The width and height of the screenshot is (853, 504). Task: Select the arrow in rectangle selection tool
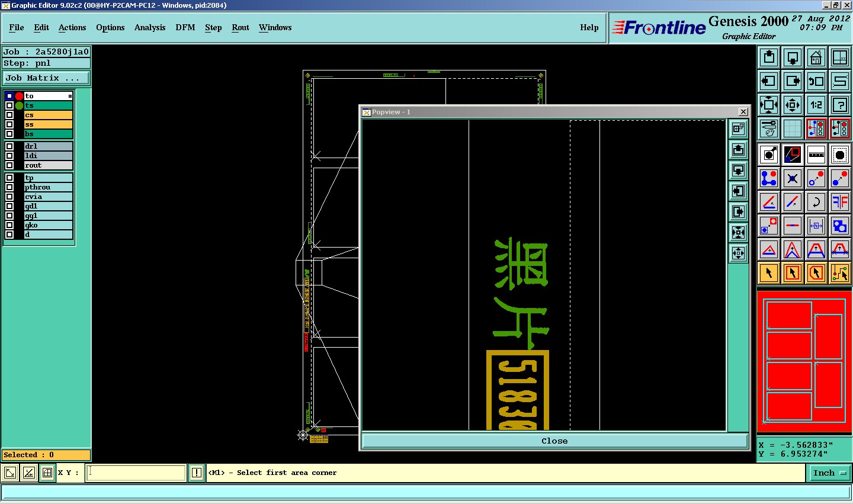(x=793, y=273)
